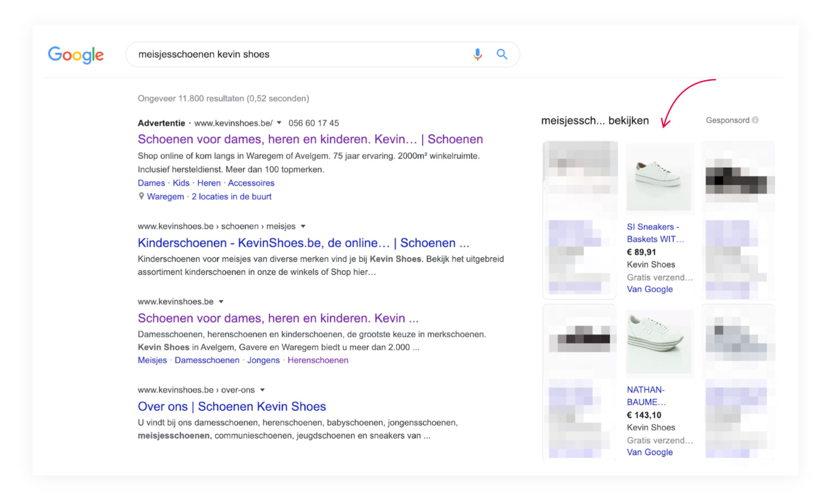Click the Gesponsord label
Screen dimensions: 825x504
[x=727, y=120]
